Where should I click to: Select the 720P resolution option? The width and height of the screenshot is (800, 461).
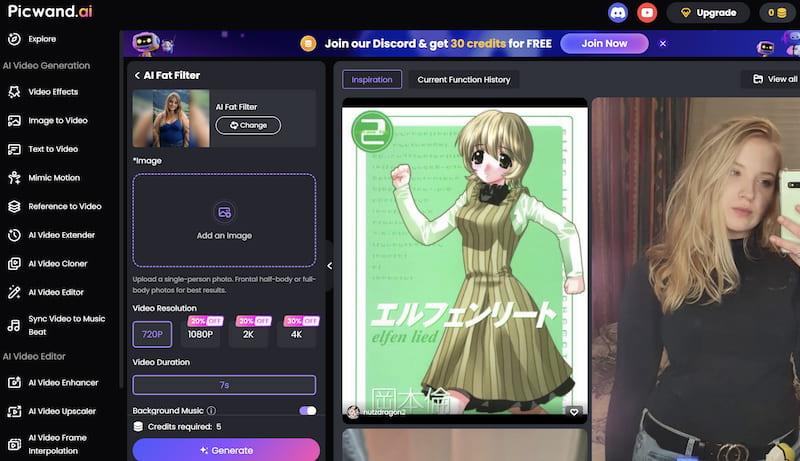pyautogui.click(x=152, y=335)
